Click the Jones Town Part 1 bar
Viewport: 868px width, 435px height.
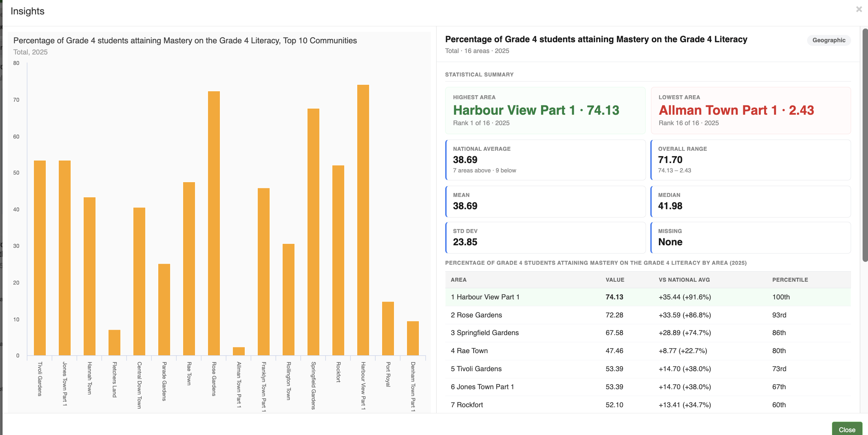click(65, 258)
